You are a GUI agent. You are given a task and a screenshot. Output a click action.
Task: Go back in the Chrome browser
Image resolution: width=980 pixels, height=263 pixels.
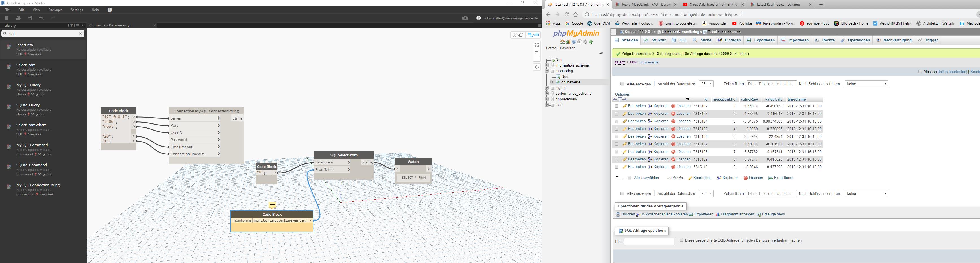pos(548,14)
